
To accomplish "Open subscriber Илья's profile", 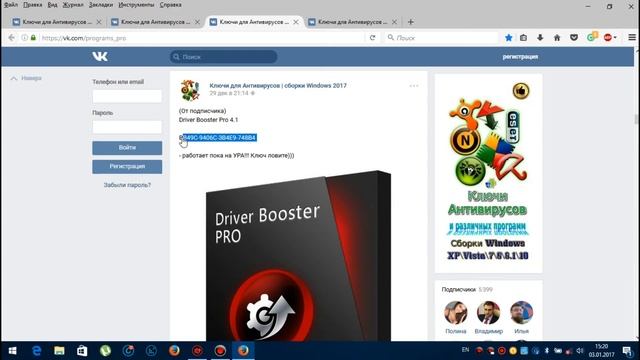I will point(521,317).
